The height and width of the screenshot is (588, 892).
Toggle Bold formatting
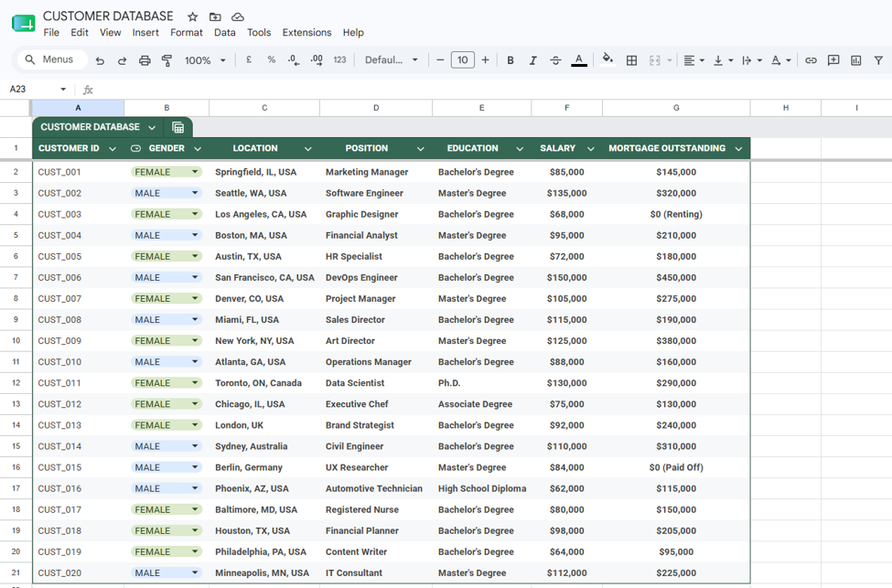point(510,60)
